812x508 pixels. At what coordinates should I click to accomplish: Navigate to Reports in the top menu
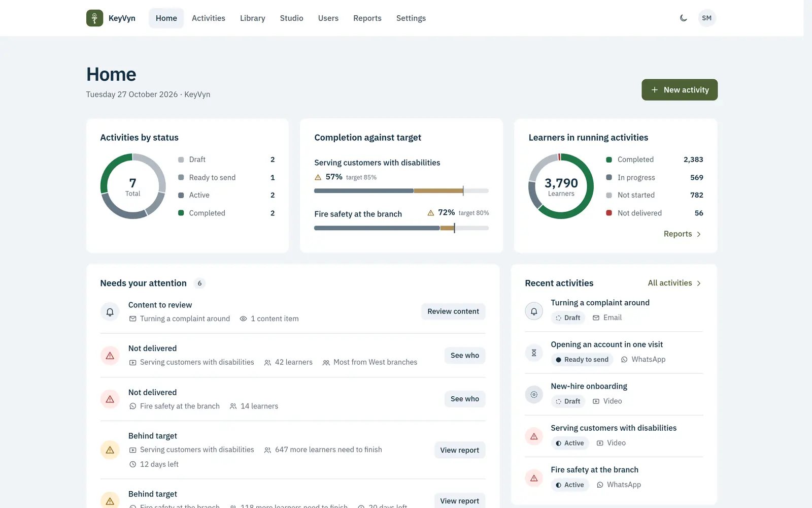click(367, 18)
